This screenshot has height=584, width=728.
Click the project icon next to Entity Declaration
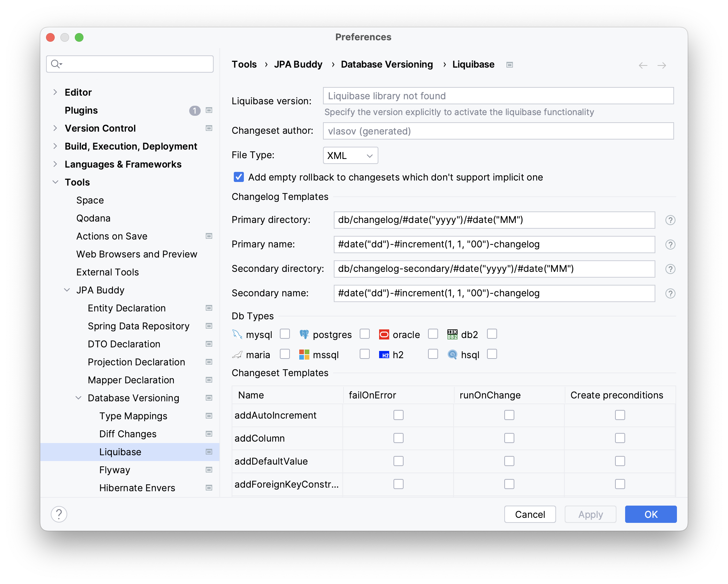coord(209,308)
